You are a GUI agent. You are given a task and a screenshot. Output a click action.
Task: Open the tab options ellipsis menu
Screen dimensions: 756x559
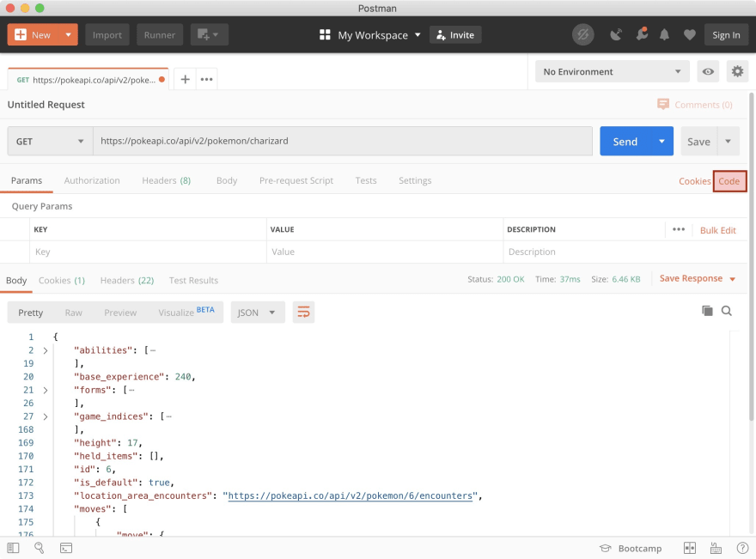[x=207, y=79]
